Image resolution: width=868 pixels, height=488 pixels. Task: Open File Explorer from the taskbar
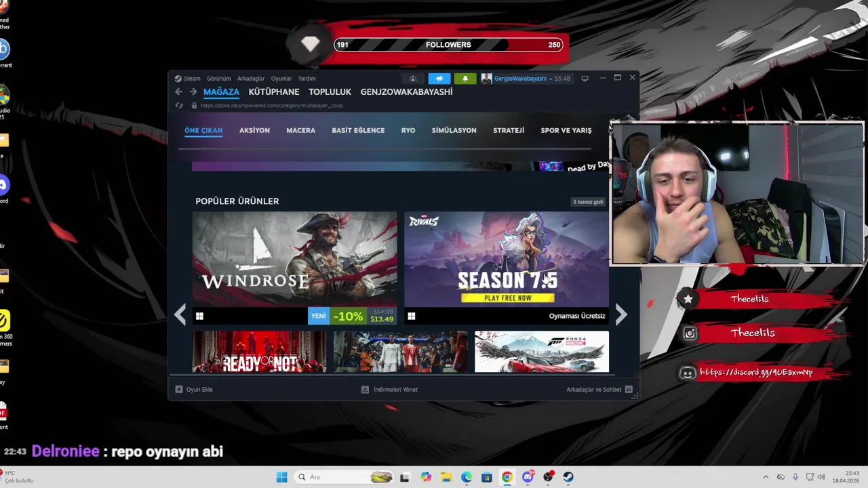[x=446, y=477]
